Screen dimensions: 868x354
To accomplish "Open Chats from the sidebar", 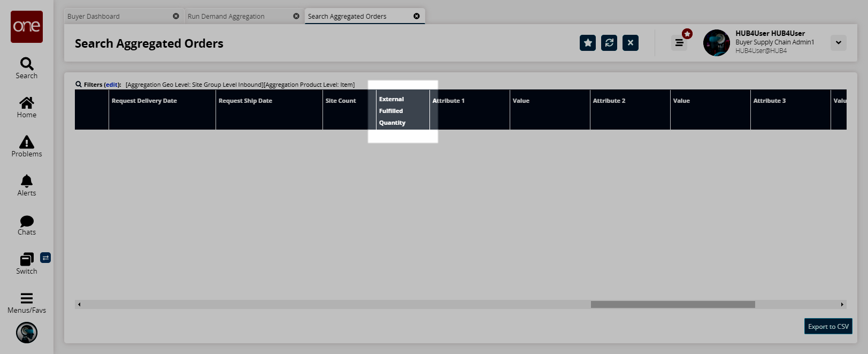I will tap(27, 225).
